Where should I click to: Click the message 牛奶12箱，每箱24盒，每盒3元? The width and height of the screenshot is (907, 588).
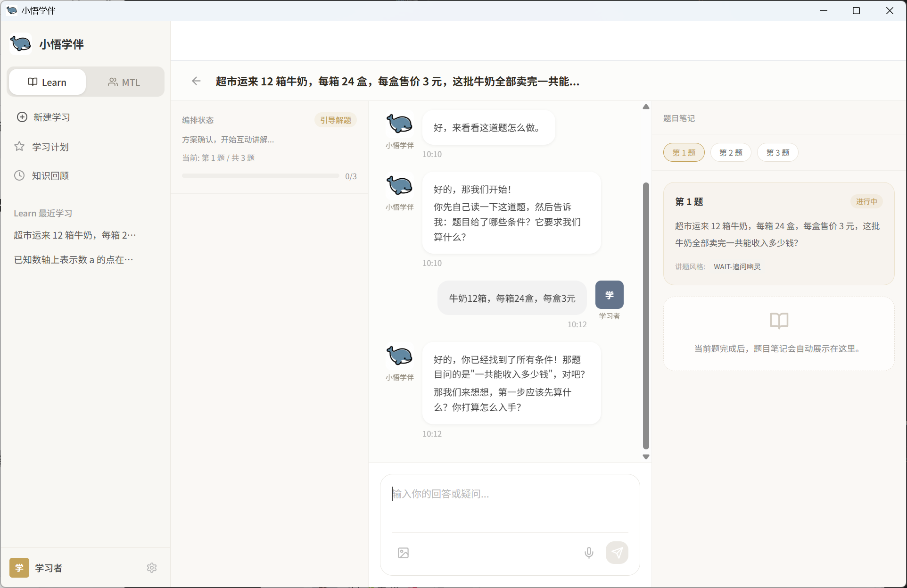512,298
